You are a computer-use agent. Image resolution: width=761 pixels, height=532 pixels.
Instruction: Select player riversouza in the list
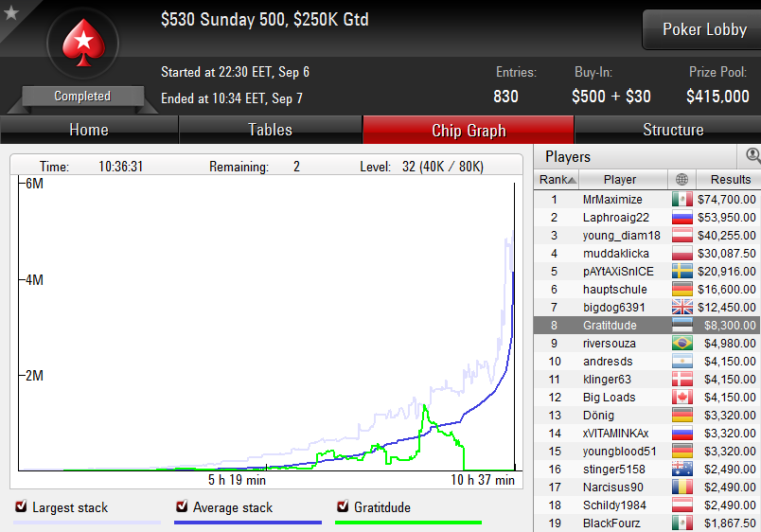(610, 344)
